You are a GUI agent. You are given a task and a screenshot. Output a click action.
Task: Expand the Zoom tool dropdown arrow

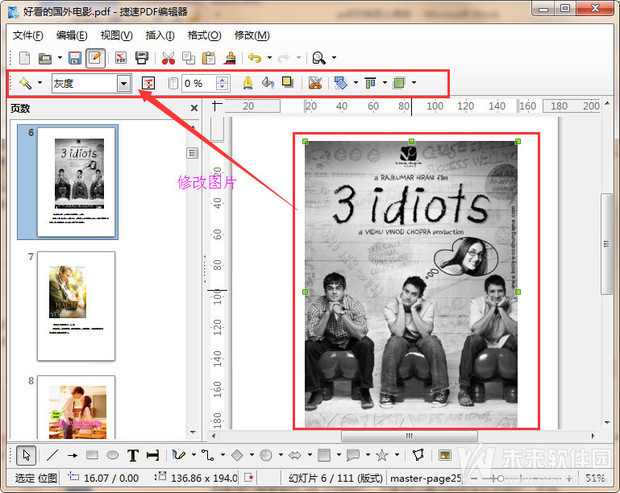[334, 58]
